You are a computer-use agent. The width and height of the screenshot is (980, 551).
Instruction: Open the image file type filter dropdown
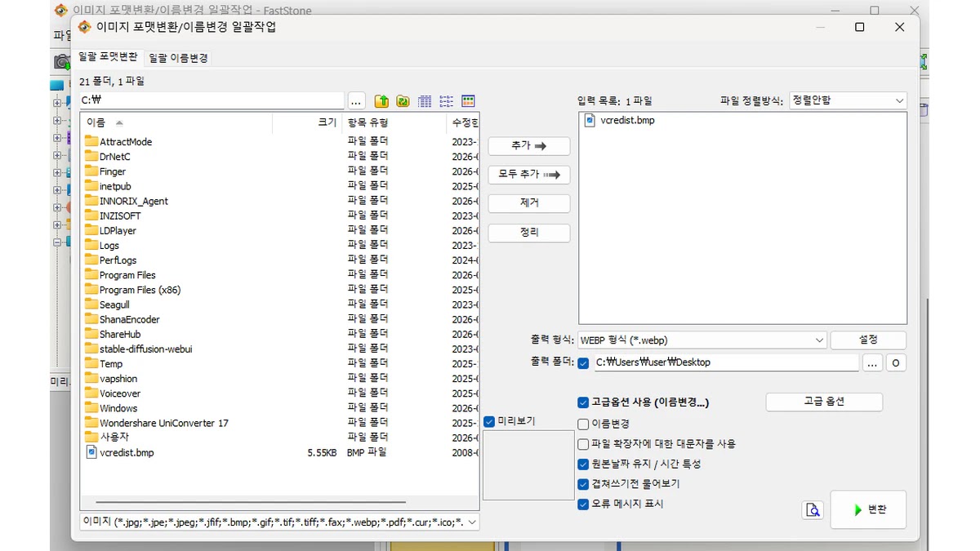[279, 522]
